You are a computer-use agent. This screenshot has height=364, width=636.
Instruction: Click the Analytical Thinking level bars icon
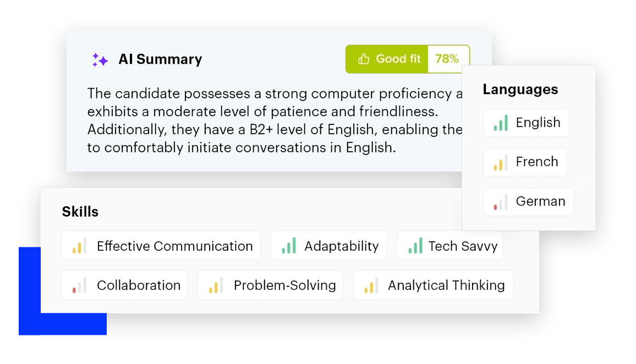click(x=371, y=285)
